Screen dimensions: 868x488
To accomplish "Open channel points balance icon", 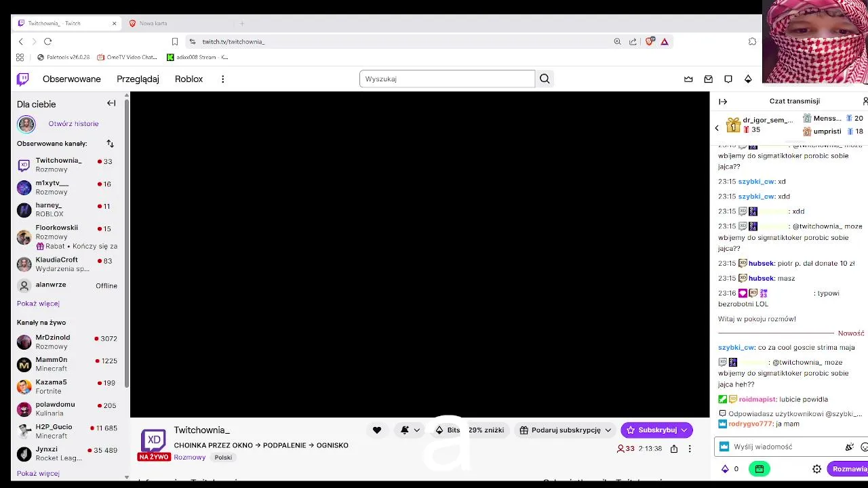I will [730, 469].
